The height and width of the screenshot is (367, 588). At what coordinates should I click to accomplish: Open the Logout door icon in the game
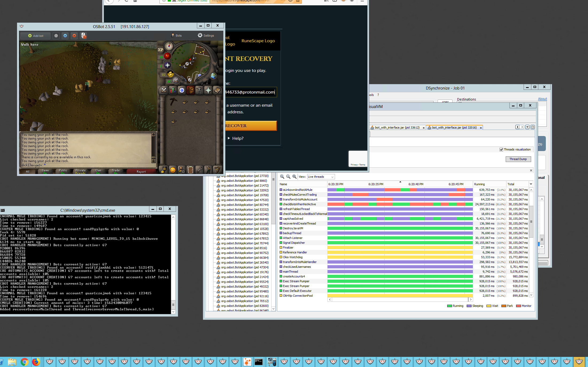click(190, 170)
